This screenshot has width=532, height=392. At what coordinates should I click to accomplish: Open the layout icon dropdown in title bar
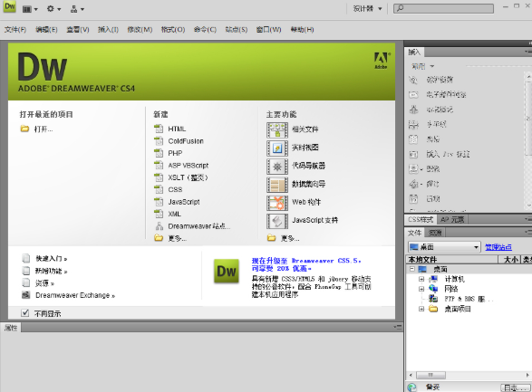(30, 9)
